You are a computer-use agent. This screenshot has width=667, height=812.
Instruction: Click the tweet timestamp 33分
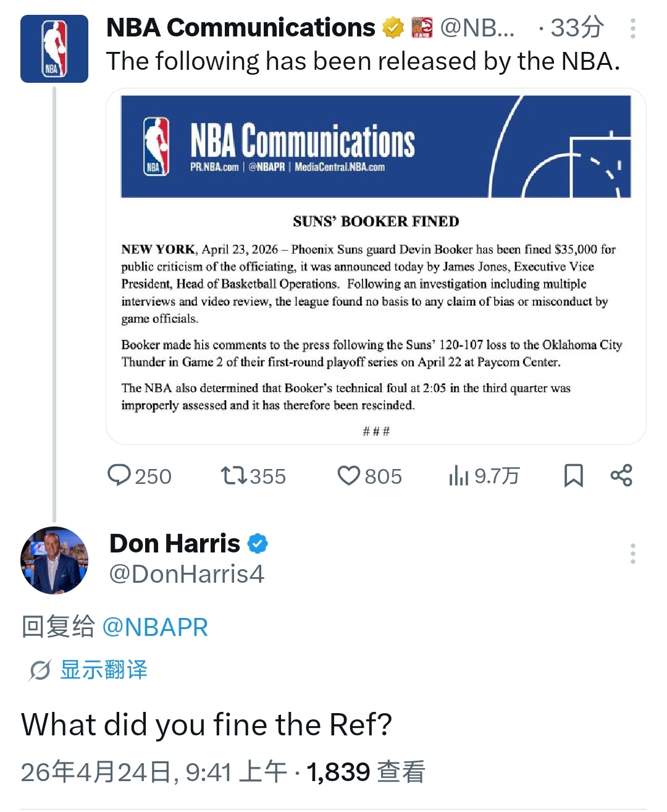coord(578,26)
